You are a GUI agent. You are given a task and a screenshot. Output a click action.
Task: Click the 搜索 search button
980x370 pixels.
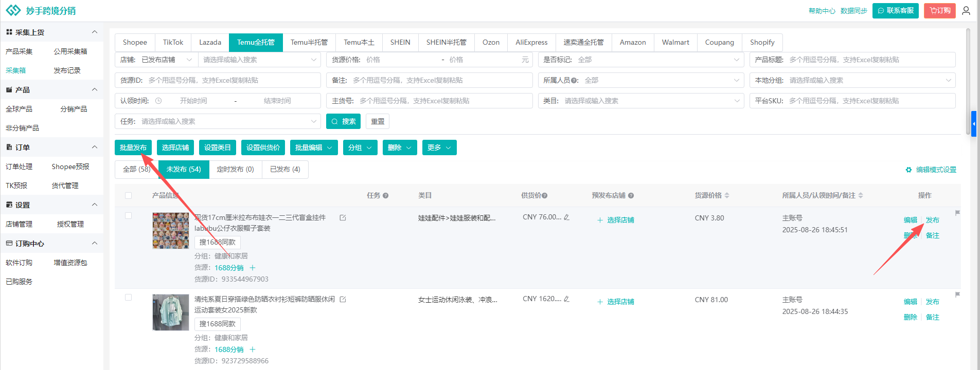pyautogui.click(x=343, y=121)
